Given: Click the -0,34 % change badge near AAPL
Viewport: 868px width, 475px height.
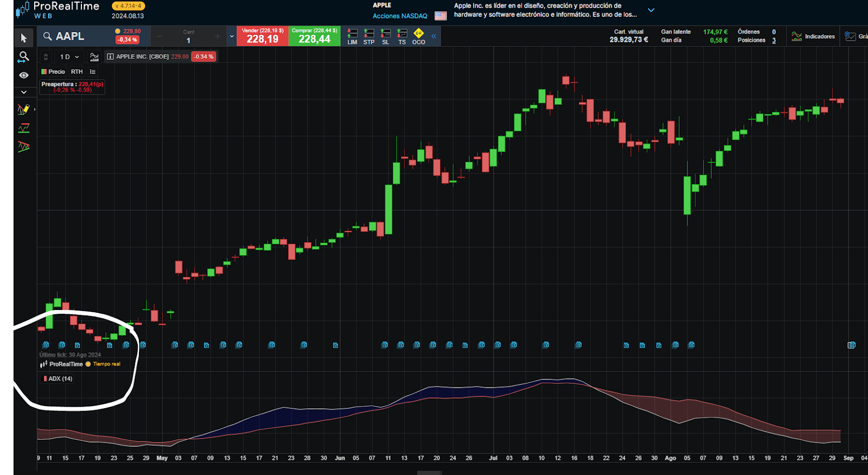Looking at the screenshot, I should point(127,40).
